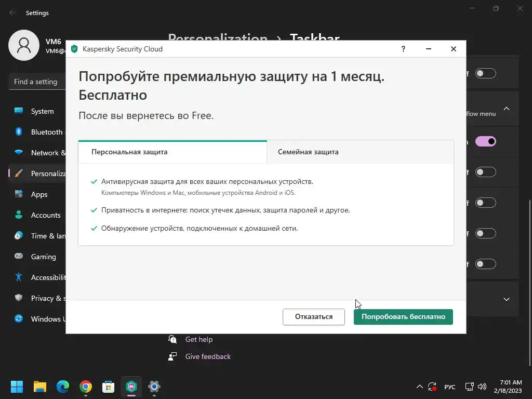Open System in Settings sidebar
The height and width of the screenshot is (399, 532).
[37, 111]
